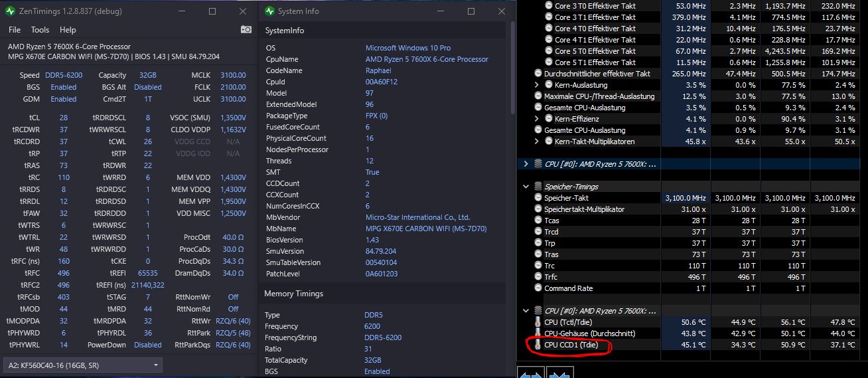Maximize the ZenTimings window
868x378 pixels.
click(212, 11)
